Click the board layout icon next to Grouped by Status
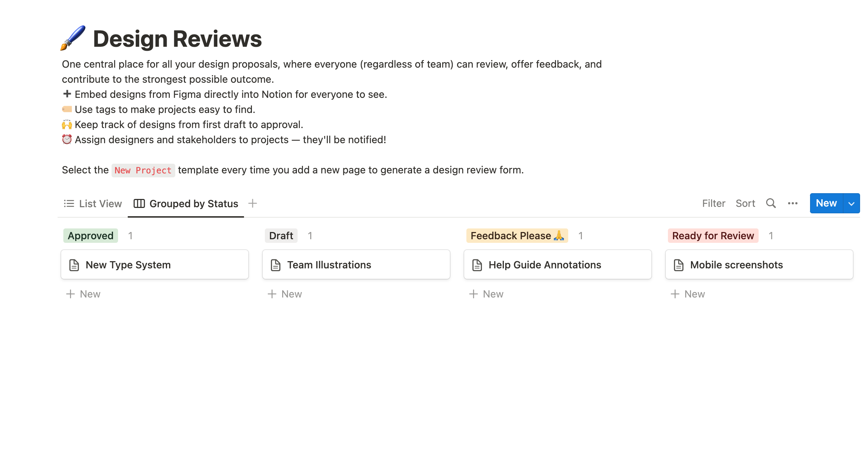Viewport: 868px width, 454px height. 139,203
